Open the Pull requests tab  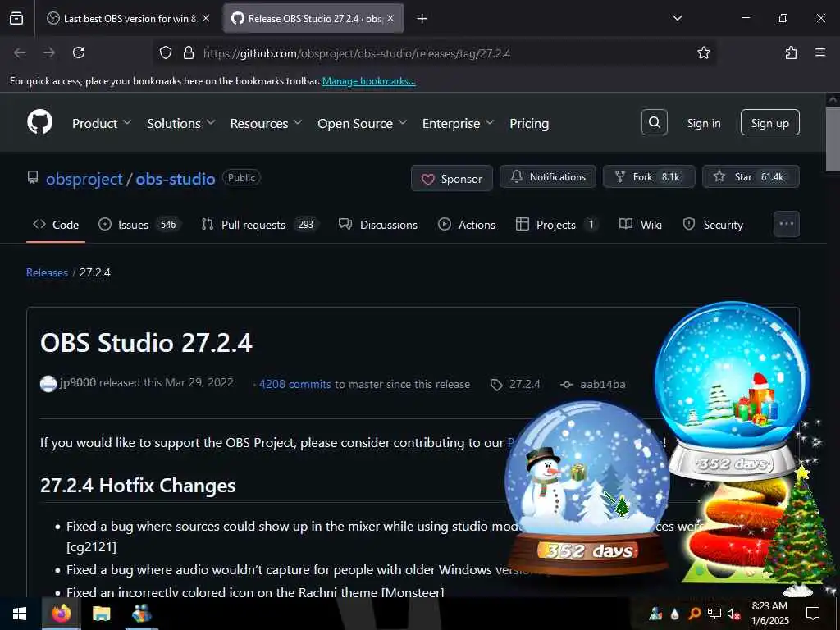[x=260, y=225]
